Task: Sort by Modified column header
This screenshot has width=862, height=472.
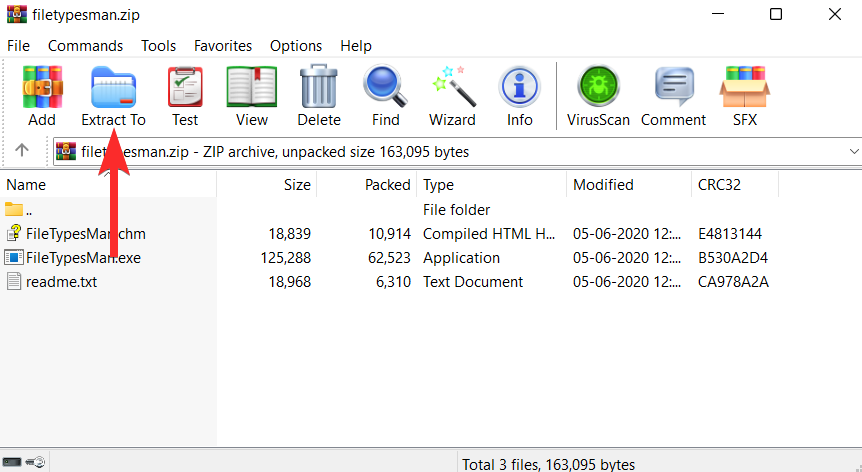Action: point(628,185)
